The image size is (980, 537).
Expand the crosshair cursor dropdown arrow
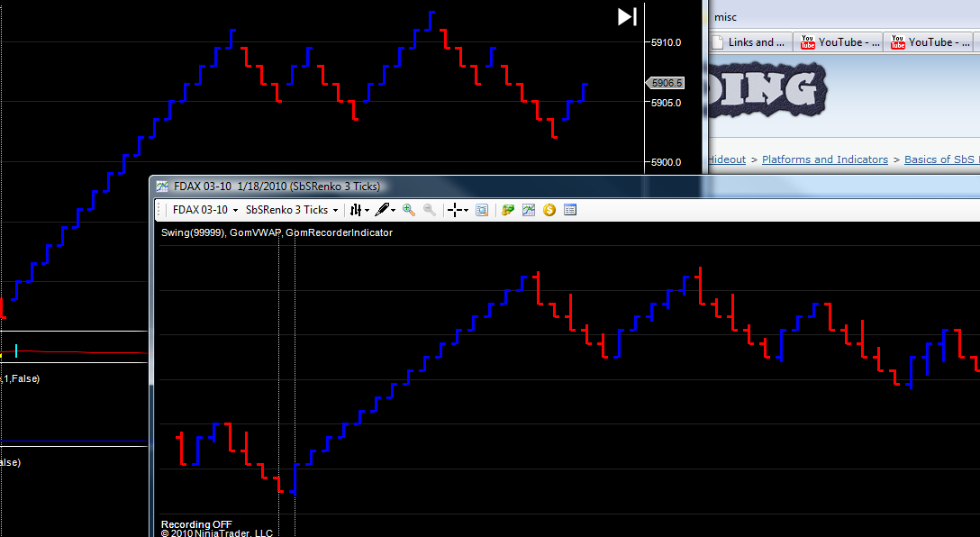(467, 211)
